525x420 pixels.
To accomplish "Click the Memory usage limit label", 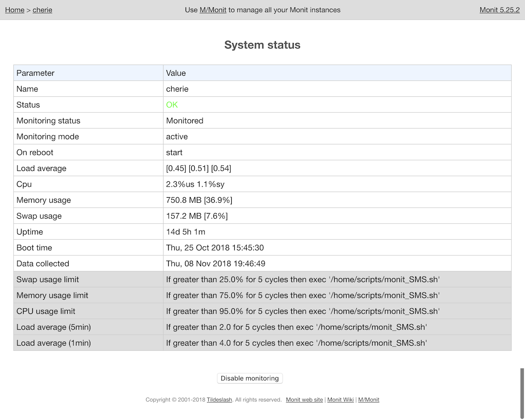I will (x=52, y=295).
